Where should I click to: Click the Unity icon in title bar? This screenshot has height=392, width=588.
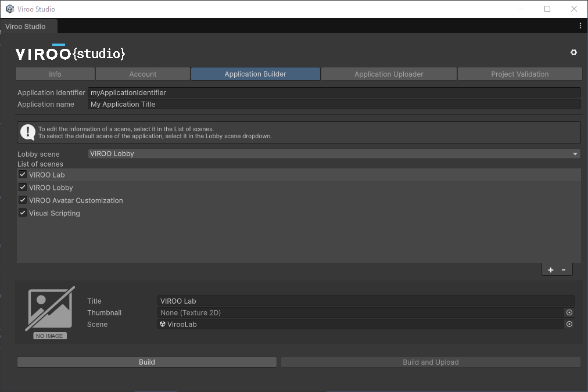click(x=10, y=9)
